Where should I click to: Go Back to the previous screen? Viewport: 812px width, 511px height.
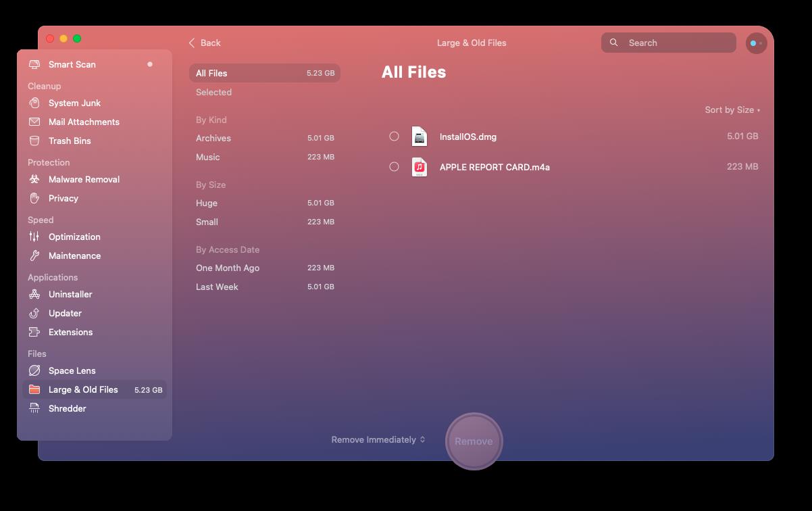click(205, 43)
